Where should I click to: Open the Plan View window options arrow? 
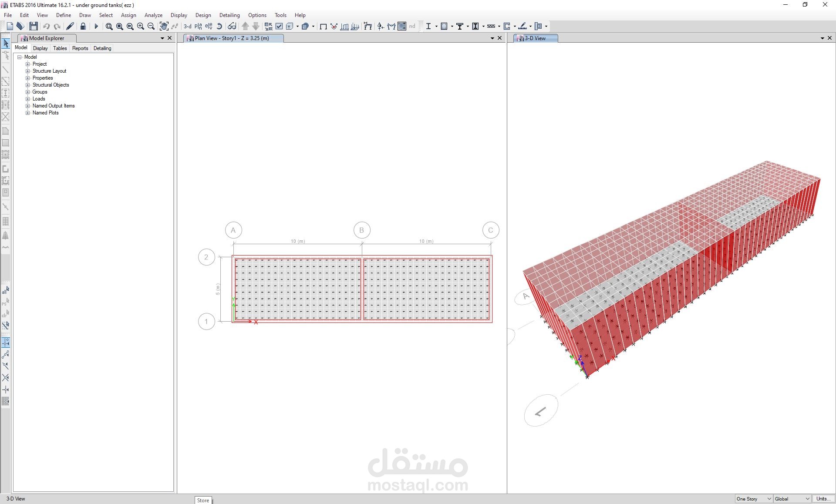pos(492,38)
